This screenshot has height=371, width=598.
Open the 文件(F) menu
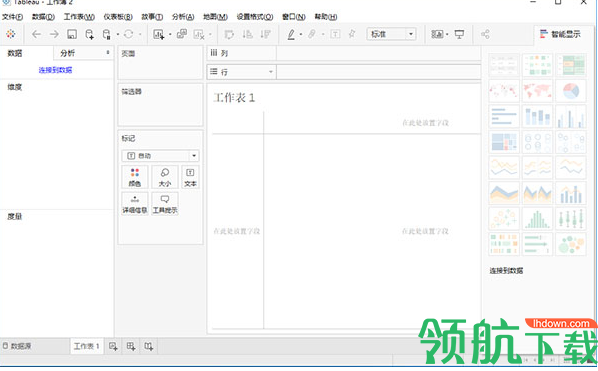click(x=13, y=17)
